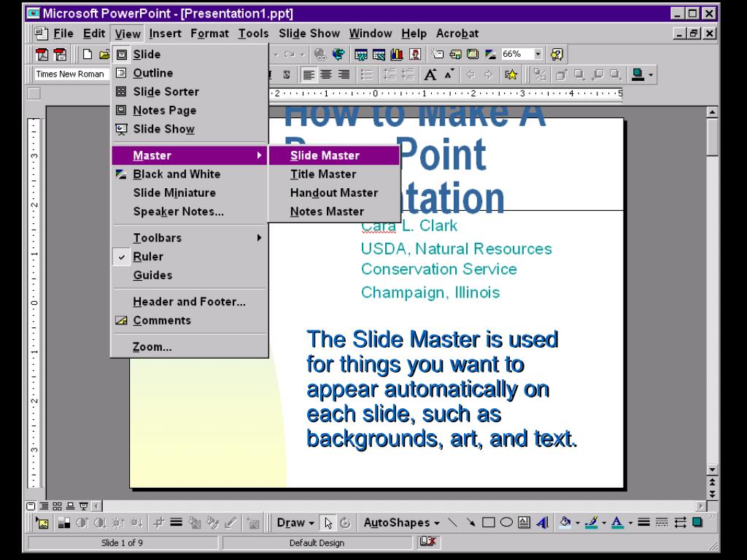Expand the Toolbars submenu
The height and width of the screenshot is (560, 747).
click(189, 238)
